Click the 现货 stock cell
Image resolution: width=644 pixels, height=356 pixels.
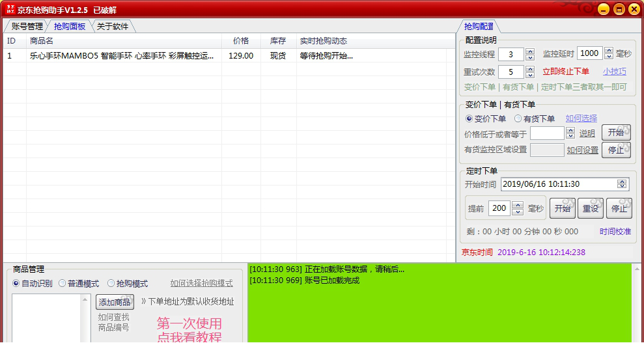[278, 56]
